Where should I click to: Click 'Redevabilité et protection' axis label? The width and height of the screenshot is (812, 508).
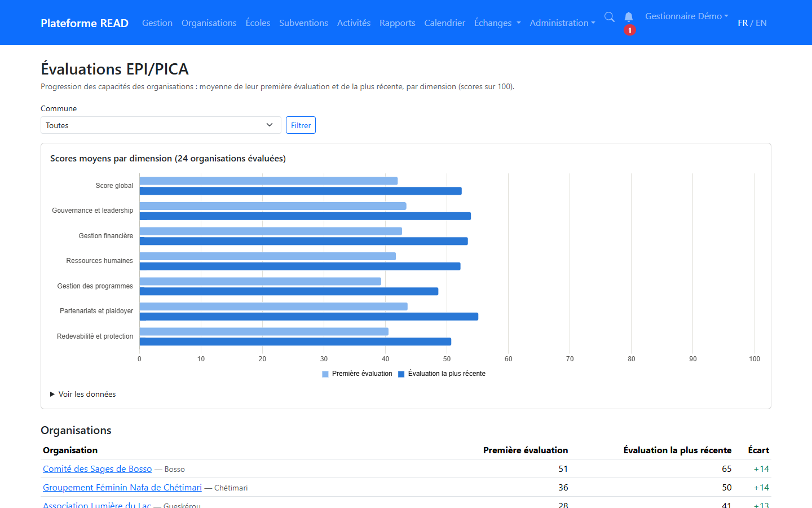point(95,336)
